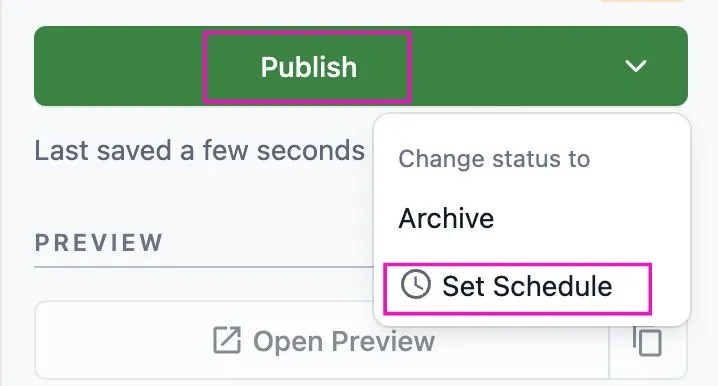This screenshot has width=718, height=386.
Task: Toggle the white downward arrow on Publish bar
Action: [636, 66]
